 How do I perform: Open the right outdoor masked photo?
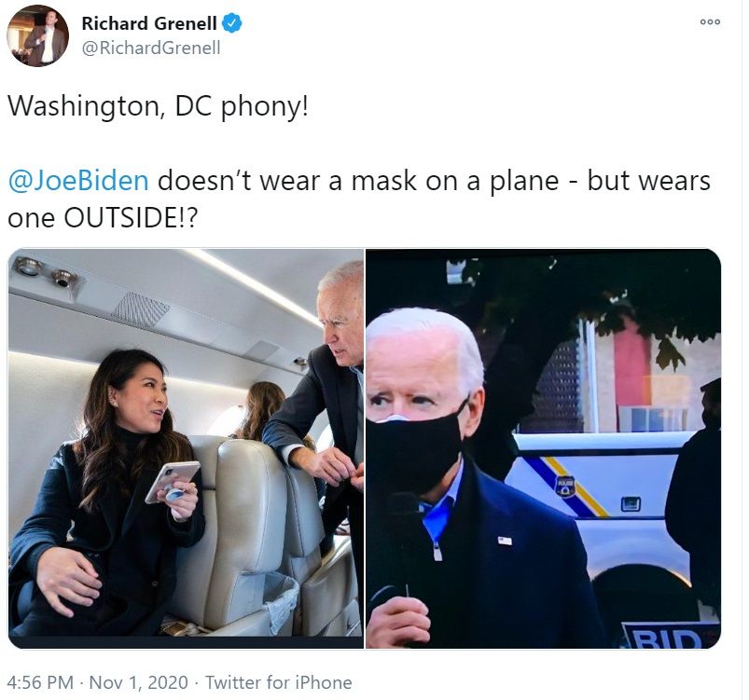pyautogui.click(x=543, y=448)
